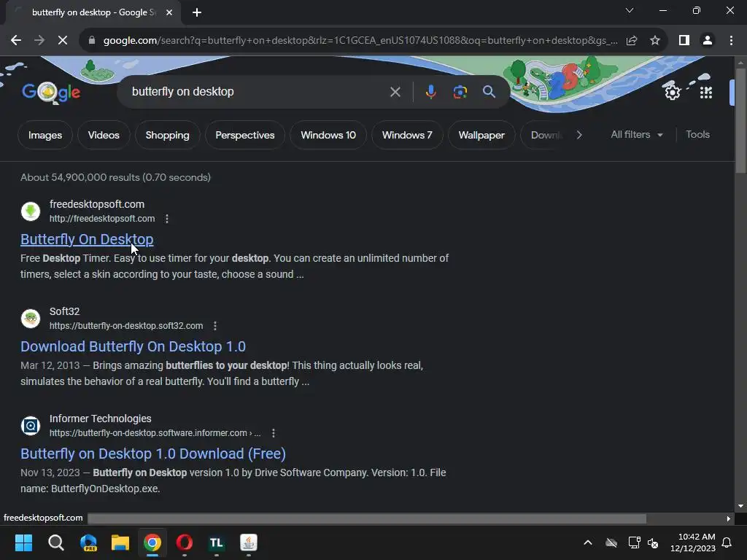Filter results by Images

click(x=45, y=135)
